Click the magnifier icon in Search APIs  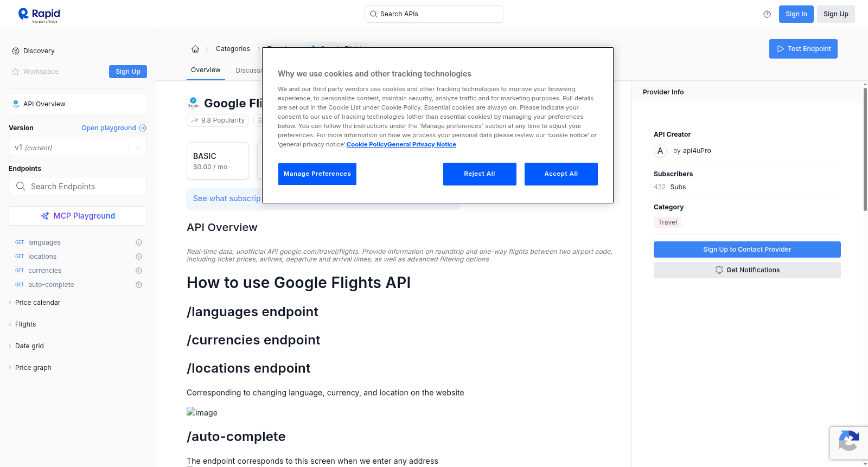point(373,14)
